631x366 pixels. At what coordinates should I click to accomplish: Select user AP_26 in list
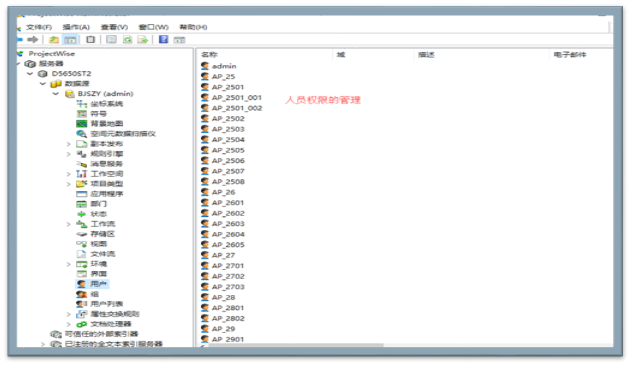click(x=223, y=192)
